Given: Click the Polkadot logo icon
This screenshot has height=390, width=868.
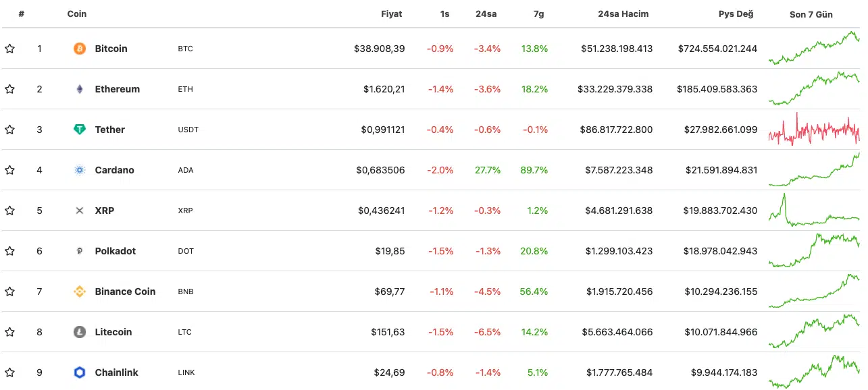Looking at the screenshot, I should click(x=80, y=251).
